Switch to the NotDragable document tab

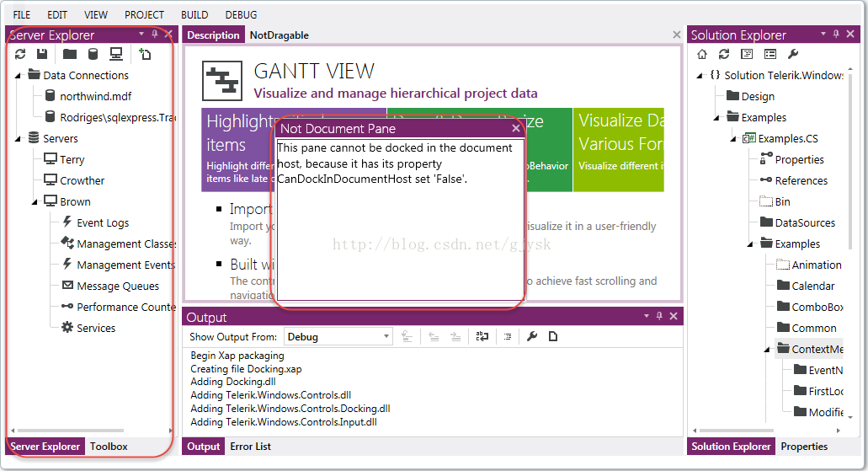click(x=280, y=35)
